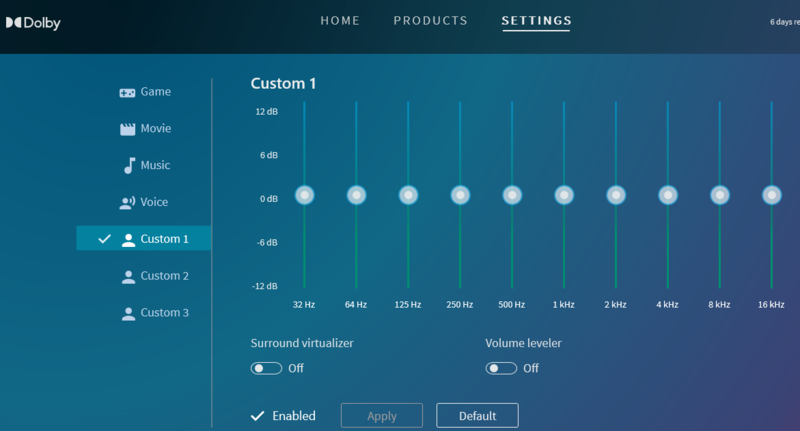This screenshot has height=431, width=800.
Task: Select the Music note icon
Action: coord(127,166)
